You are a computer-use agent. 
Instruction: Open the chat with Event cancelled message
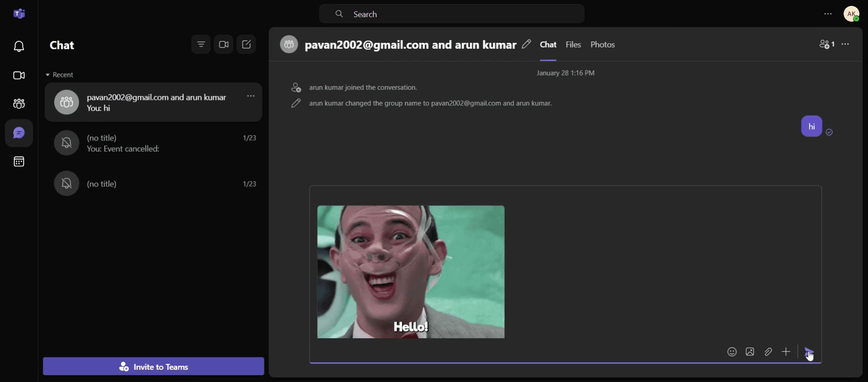pos(154,143)
